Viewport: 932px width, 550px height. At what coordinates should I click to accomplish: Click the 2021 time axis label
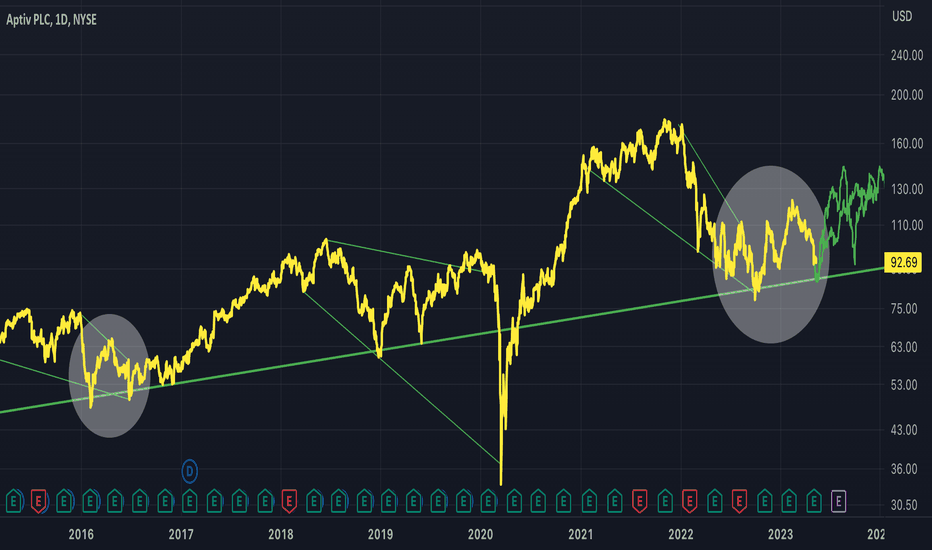coord(580,534)
